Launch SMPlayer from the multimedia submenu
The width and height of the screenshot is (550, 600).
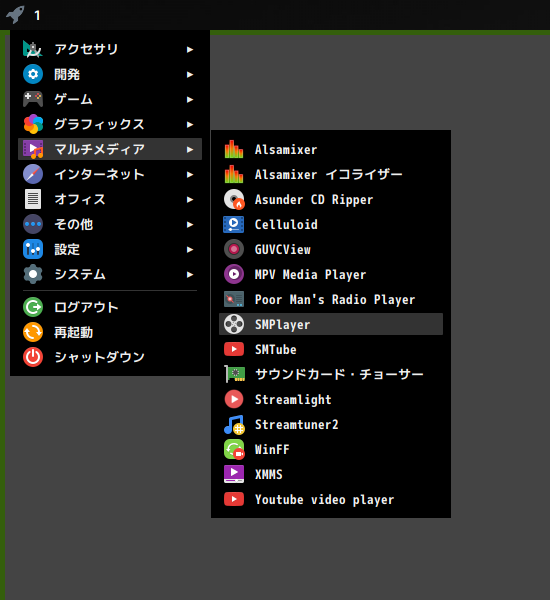(x=331, y=324)
